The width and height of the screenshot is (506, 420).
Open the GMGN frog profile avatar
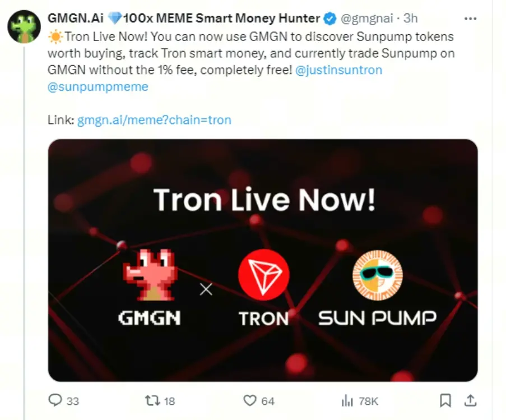pos(24,26)
